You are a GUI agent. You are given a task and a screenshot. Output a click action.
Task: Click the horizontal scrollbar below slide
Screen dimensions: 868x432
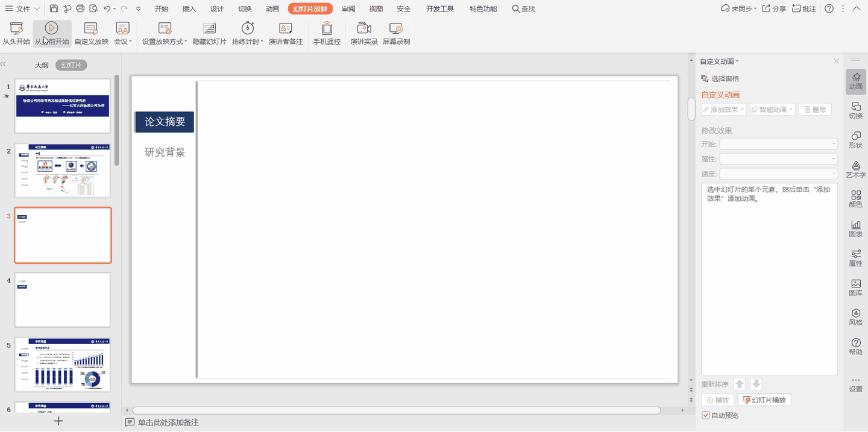pos(397,410)
